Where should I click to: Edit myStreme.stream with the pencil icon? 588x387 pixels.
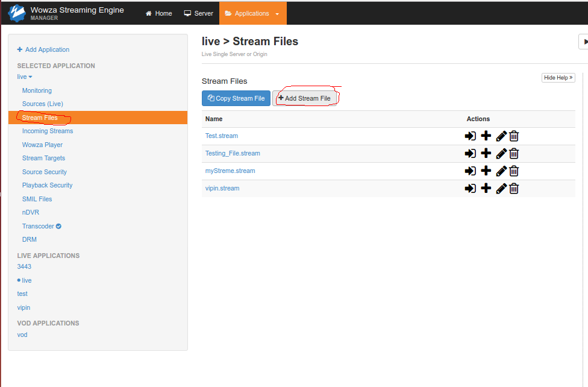[x=501, y=171]
